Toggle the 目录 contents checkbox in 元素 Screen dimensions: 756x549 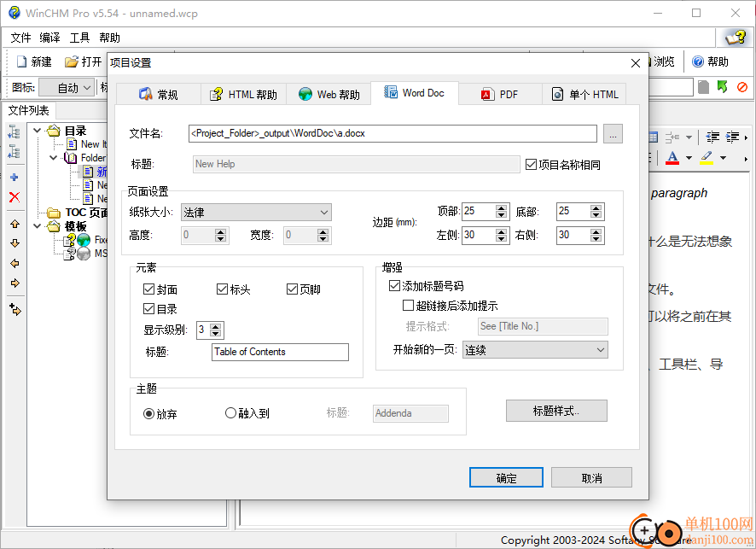148,309
